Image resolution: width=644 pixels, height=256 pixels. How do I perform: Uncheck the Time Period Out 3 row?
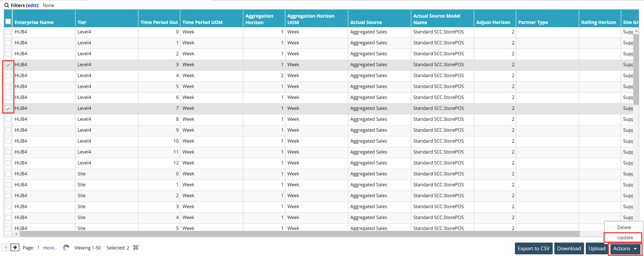8,65
